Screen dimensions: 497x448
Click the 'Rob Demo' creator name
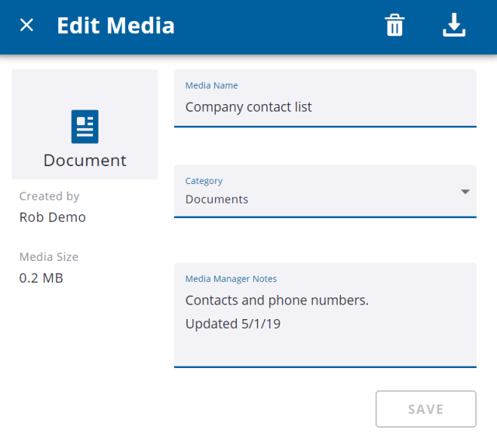pyautogui.click(x=53, y=217)
